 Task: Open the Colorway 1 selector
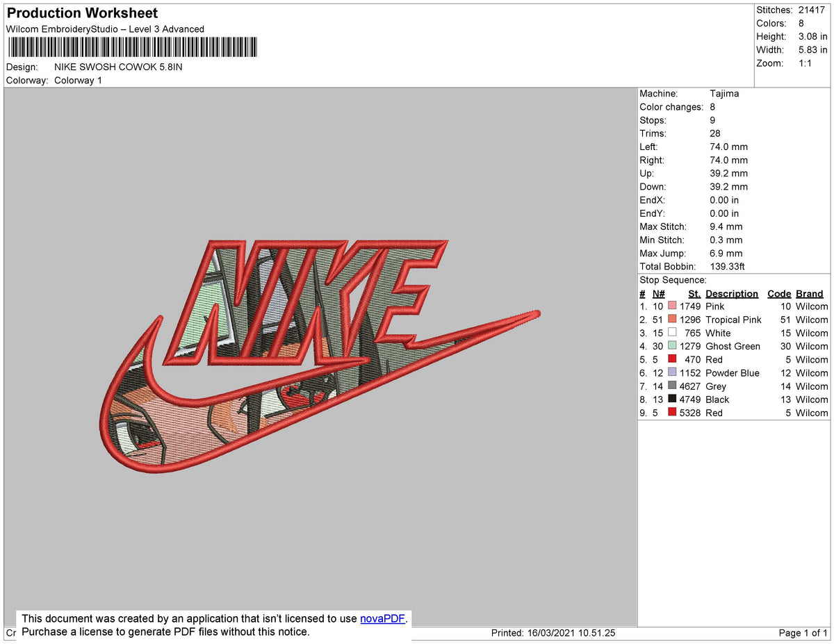[x=78, y=80]
